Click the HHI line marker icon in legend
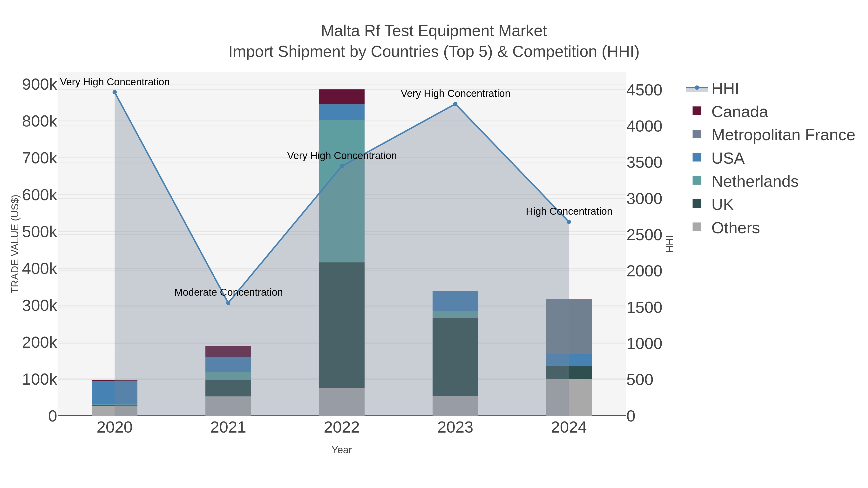 (x=697, y=88)
